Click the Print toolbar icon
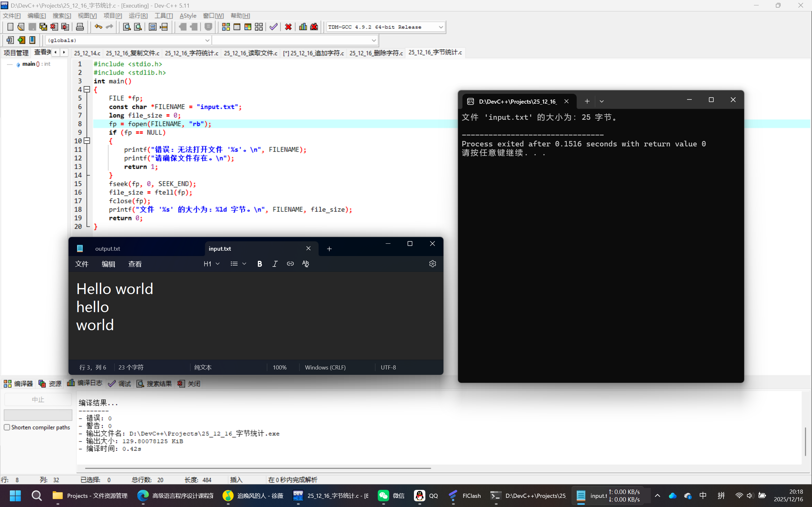 pyautogui.click(x=80, y=27)
